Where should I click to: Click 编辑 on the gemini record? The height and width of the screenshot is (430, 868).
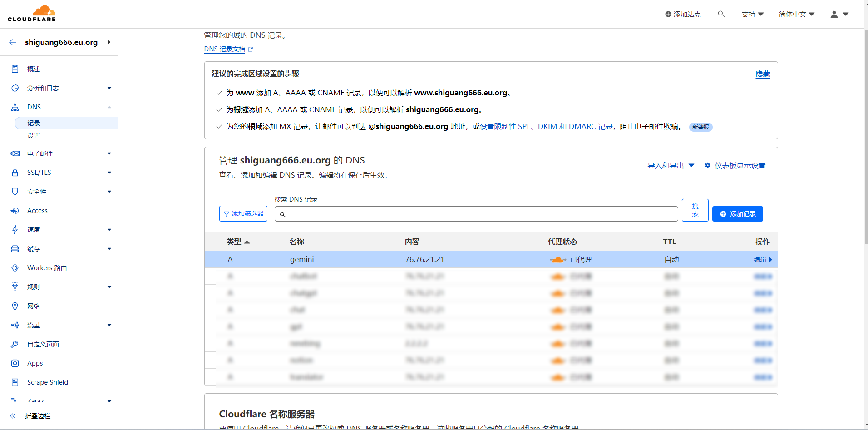763,260
